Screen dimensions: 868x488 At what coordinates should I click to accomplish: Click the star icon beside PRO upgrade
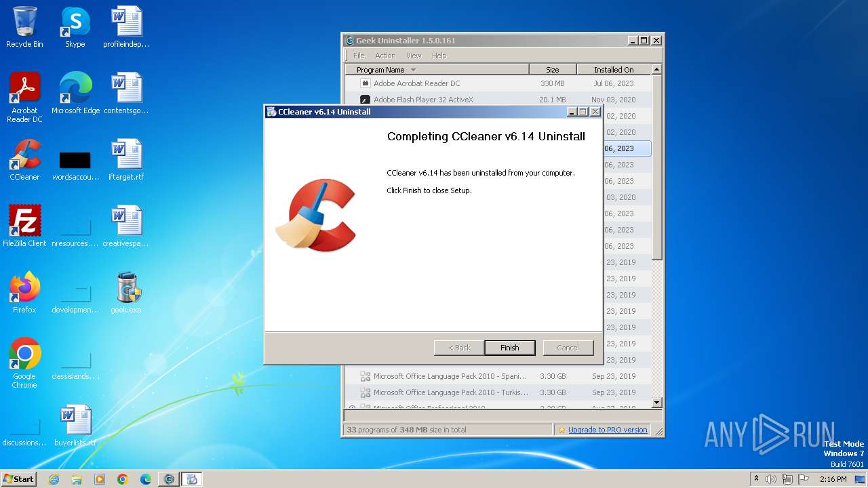click(x=561, y=430)
